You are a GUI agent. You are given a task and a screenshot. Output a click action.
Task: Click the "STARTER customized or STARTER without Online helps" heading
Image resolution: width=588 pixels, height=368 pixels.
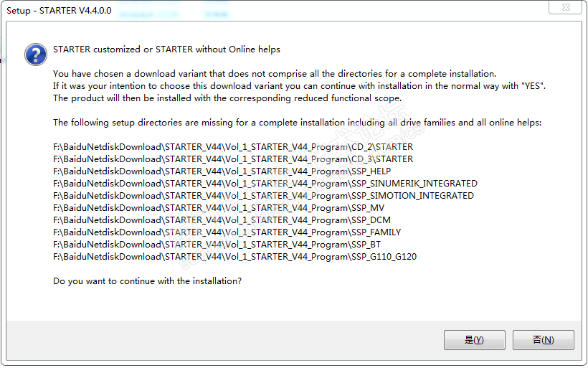click(x=166, y=49)
